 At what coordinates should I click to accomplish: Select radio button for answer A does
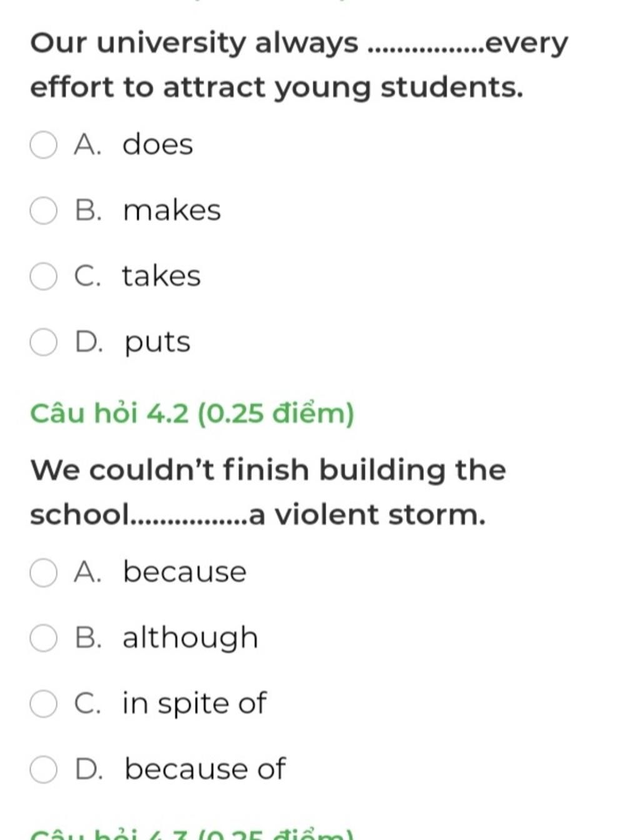tap(43, 145)
